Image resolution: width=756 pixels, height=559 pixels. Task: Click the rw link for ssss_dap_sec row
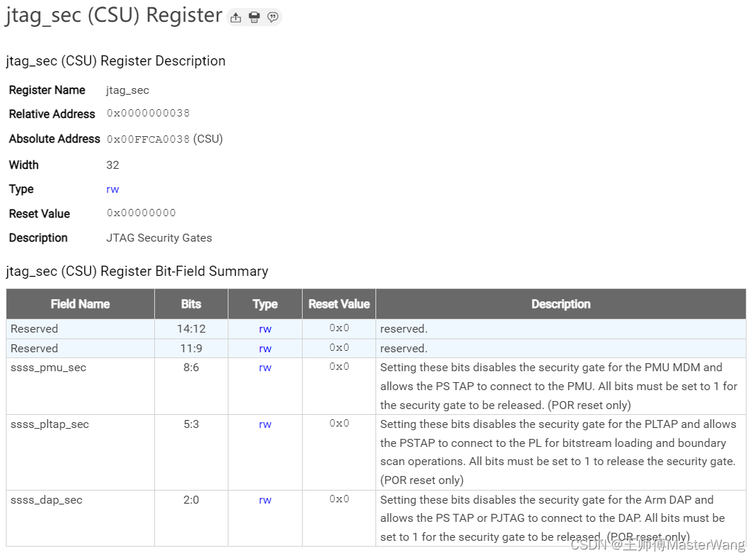tap(265, 500)
